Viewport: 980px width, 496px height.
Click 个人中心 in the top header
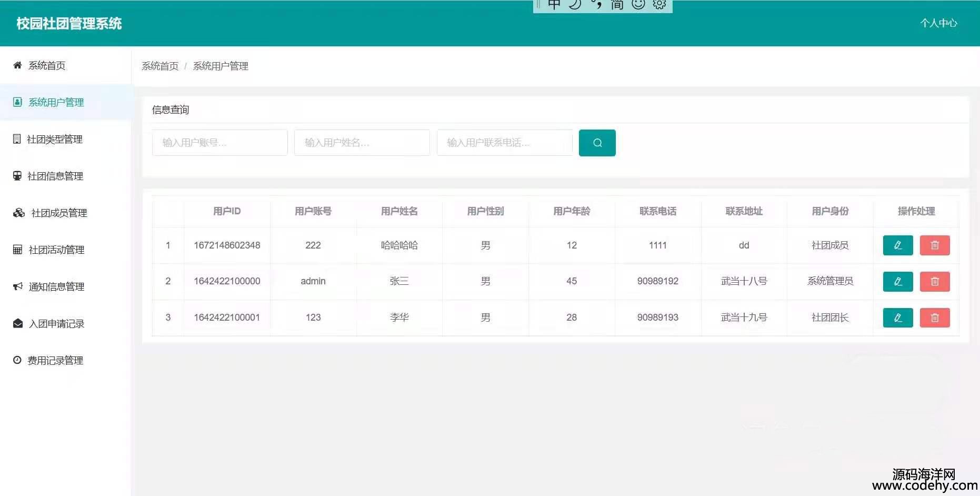[x=938, y=23]
